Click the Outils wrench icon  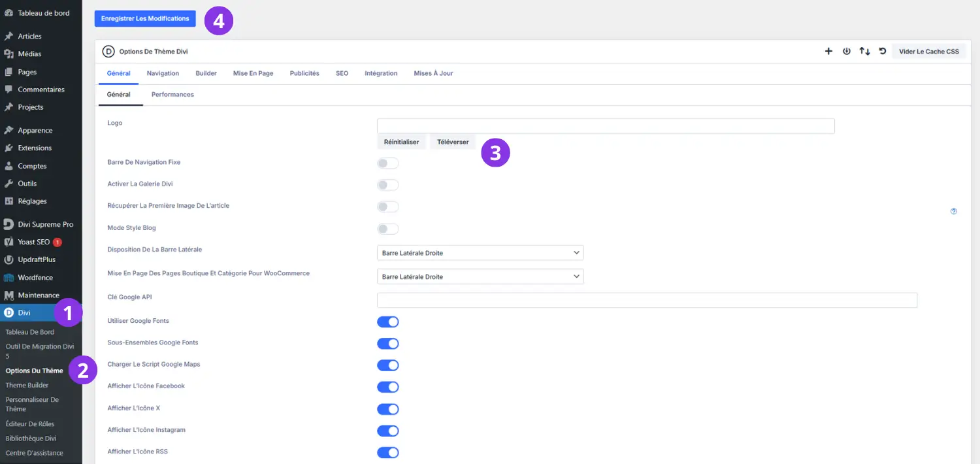(8, 184)
